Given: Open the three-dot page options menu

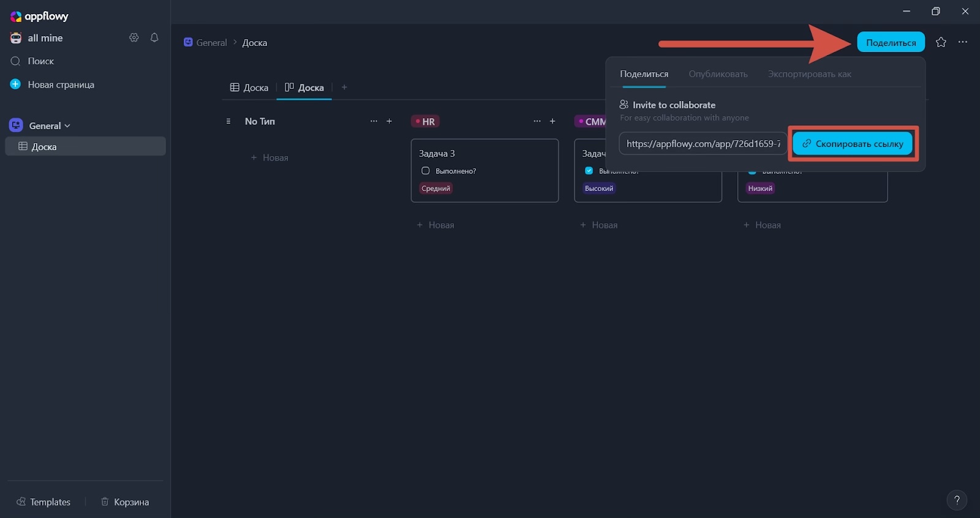Looking at the screenshot, I should pyautogui.click(x=963, y=42).
